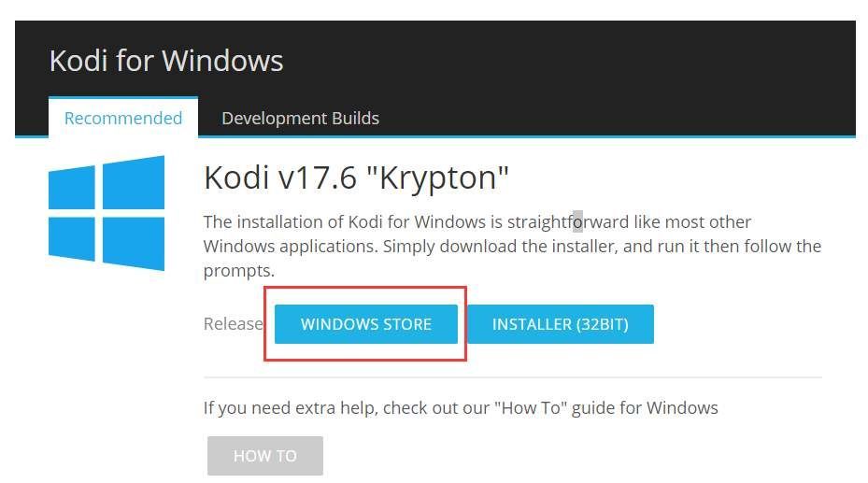This screenshot has height=483, width=868.
Task: Click the quoted "How To" phrase in help text
Action: click(531, 407)
